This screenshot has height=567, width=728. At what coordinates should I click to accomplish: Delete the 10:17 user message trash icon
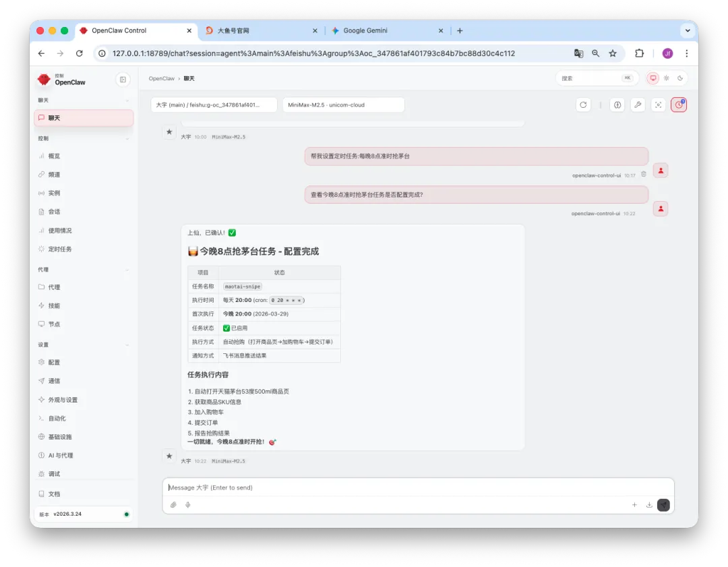644,175
